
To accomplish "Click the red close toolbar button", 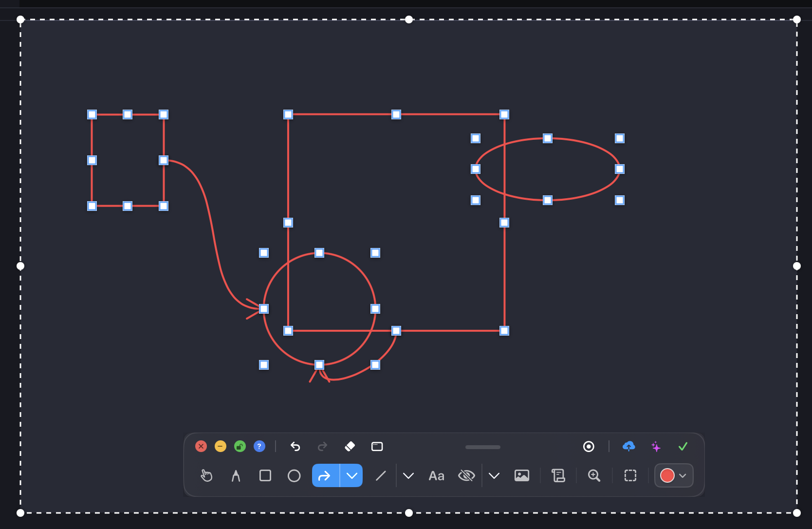I will click(x=201, y=446).
